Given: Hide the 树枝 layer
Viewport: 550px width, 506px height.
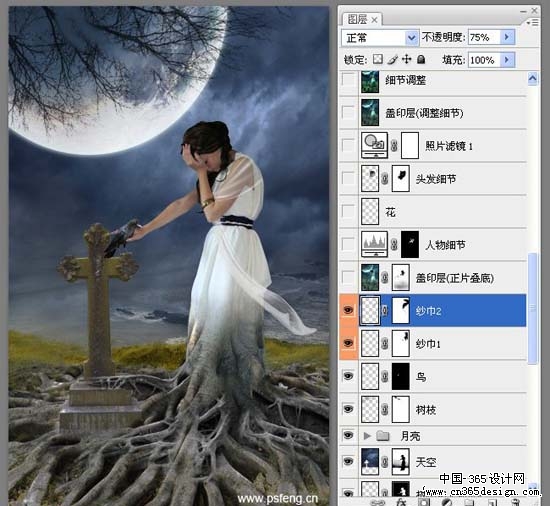Looking at the screenshot, I should (x=348, y=409).
